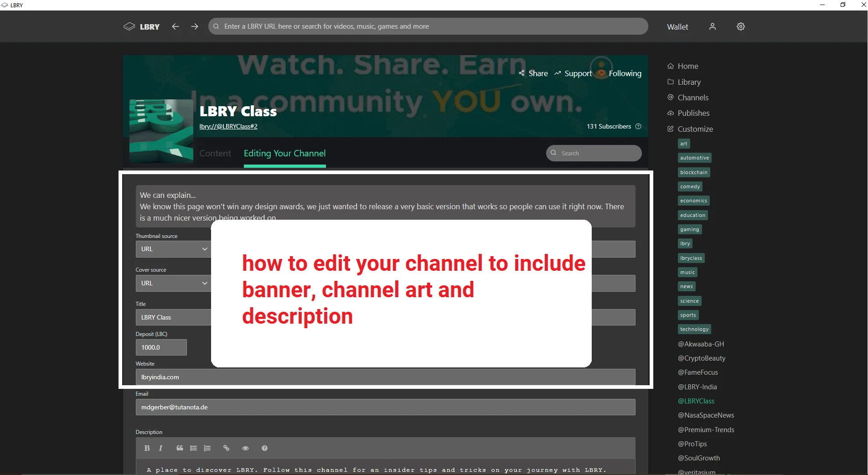Toggle italic in description editor

point(160,448)
